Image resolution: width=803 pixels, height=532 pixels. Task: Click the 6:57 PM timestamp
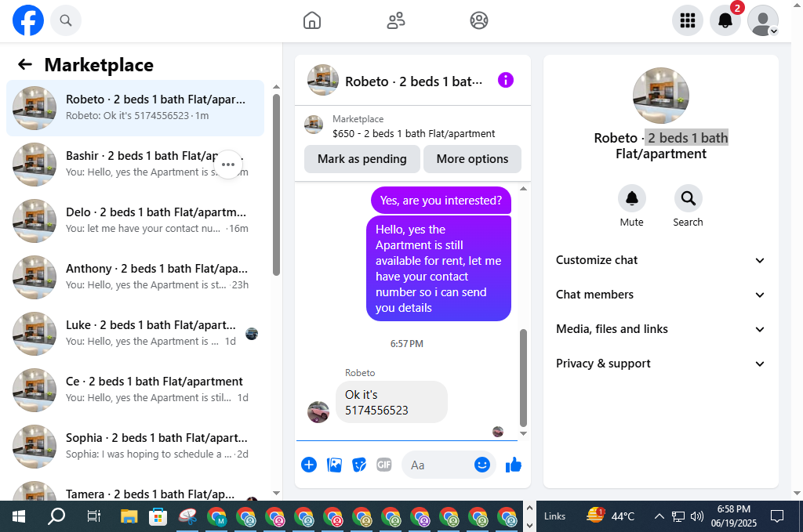click(407, 344)
